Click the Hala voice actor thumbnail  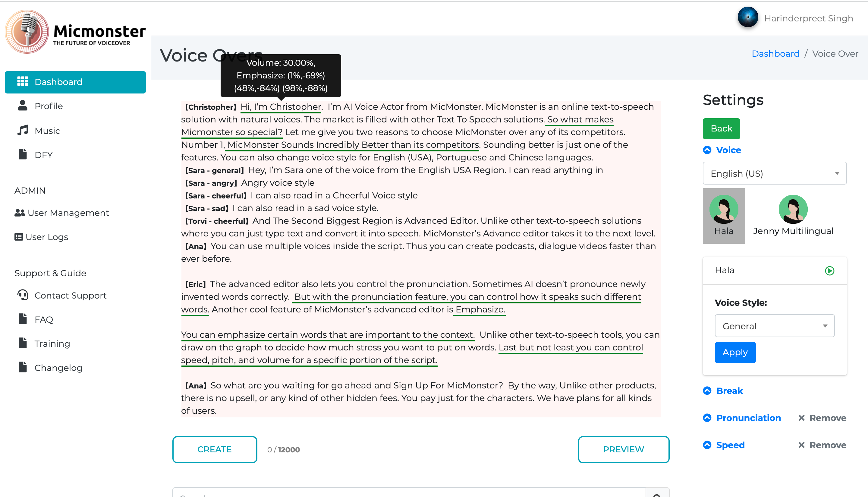tap(724, 215)
